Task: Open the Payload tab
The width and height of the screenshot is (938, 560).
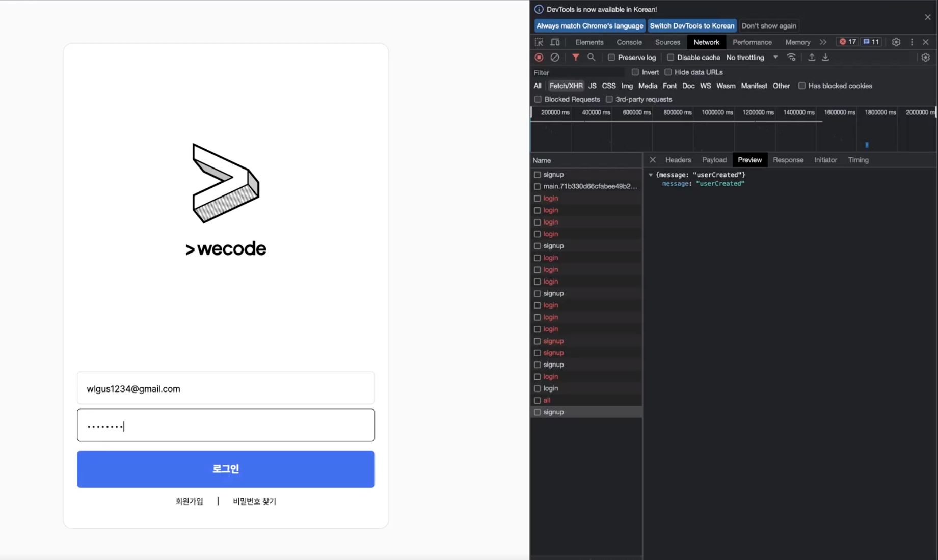Action: click(714, 160)
